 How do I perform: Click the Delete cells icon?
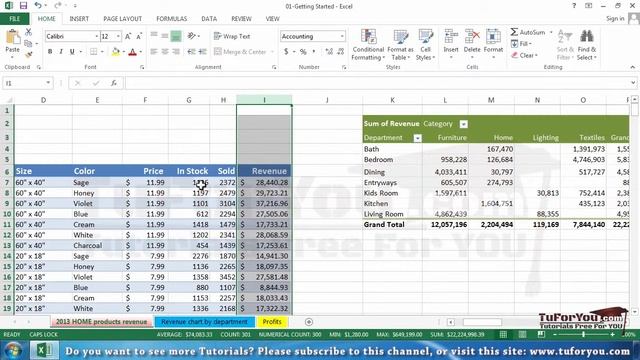[472, 37]
